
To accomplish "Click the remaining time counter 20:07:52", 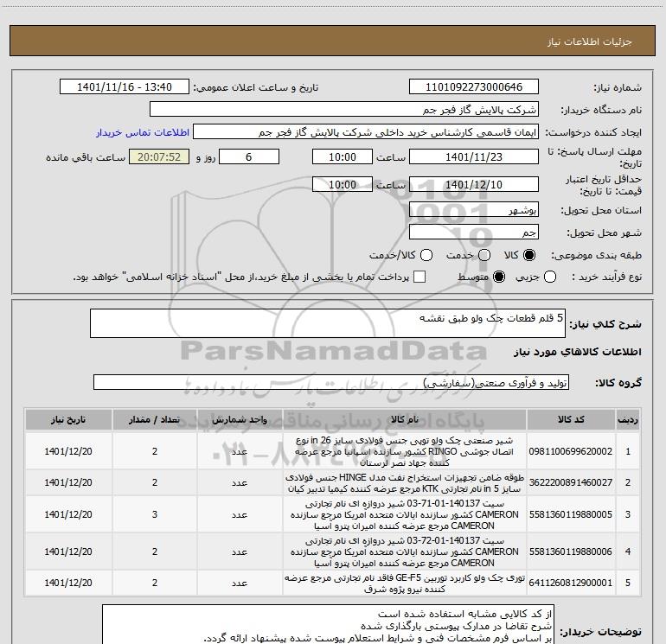I will point(159,156).
